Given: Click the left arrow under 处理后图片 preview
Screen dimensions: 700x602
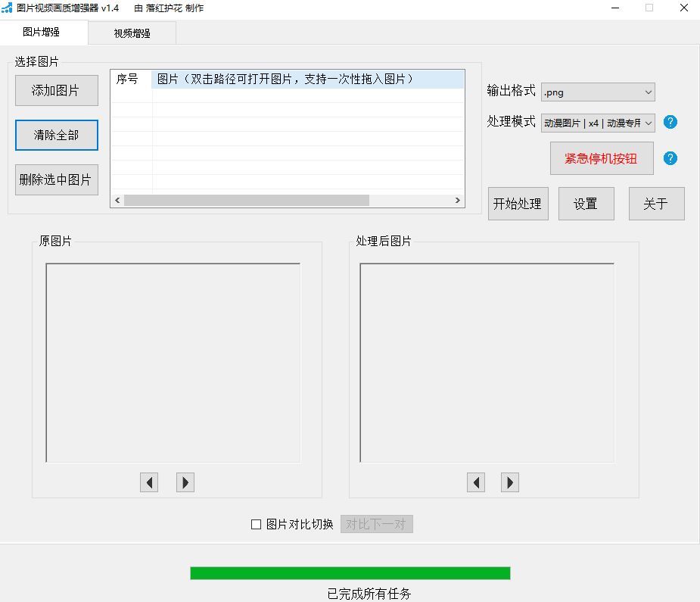Looking at the screenshot, I should 476,482.
